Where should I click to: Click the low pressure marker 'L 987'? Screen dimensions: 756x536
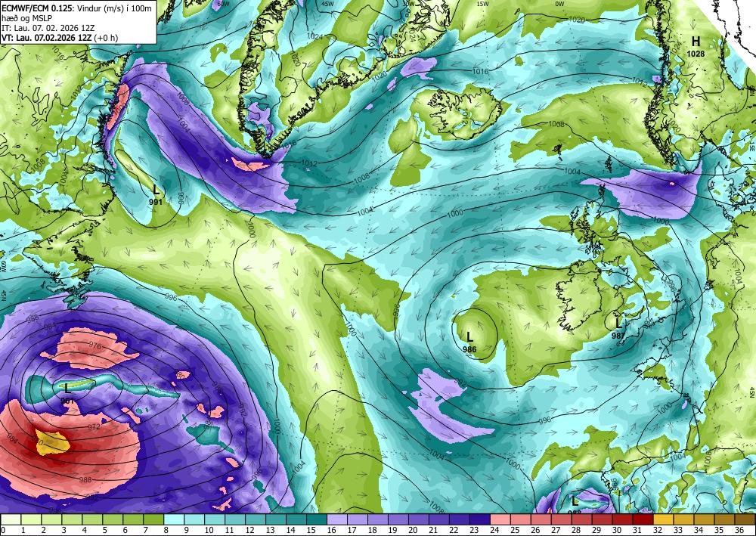tap(618, 328)
